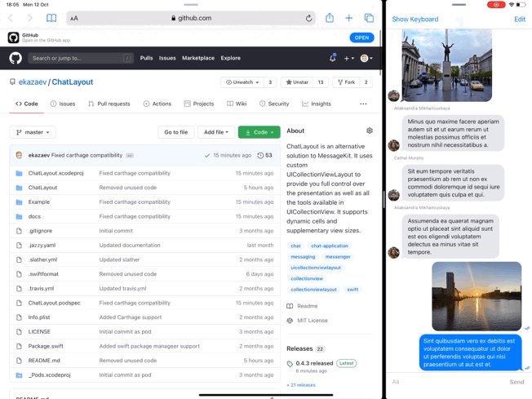This screenshot has width=532, height=399.
Task: Open the 0.4.3 released release
Action: pyautogui.click(x=314, y=363)
